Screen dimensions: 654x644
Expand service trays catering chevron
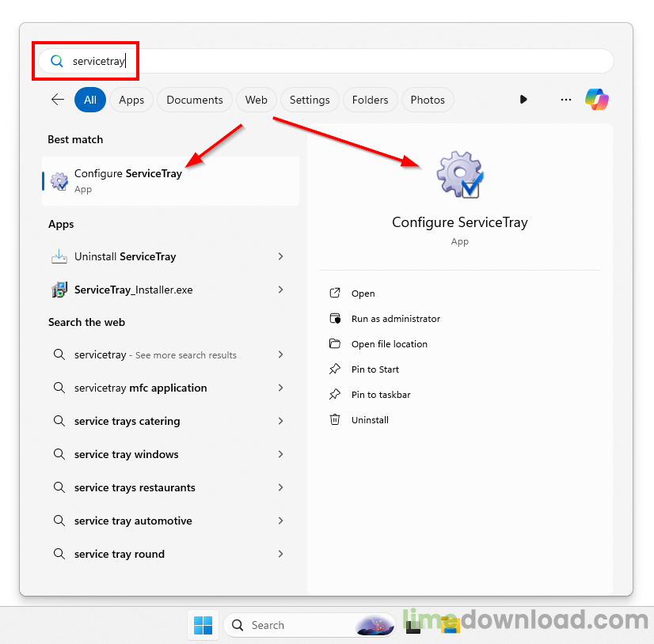[x=281, y=421]
